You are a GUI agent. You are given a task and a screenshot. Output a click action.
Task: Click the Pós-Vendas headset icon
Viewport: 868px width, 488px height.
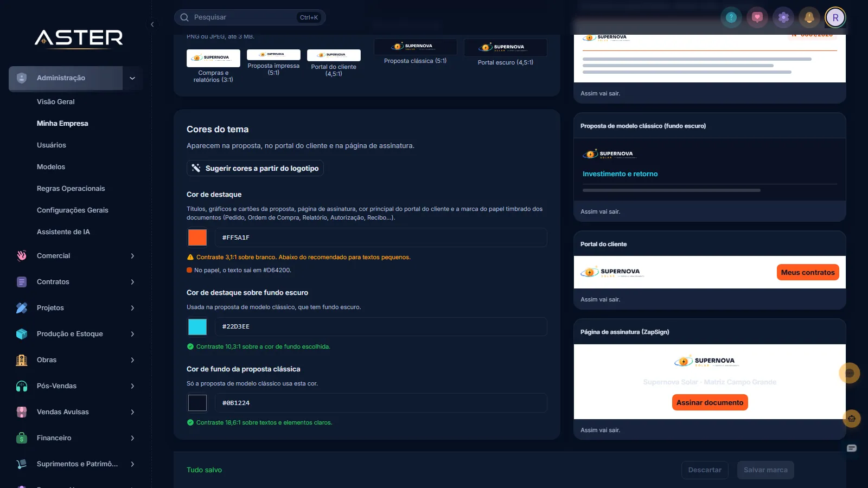pos(22,386)
